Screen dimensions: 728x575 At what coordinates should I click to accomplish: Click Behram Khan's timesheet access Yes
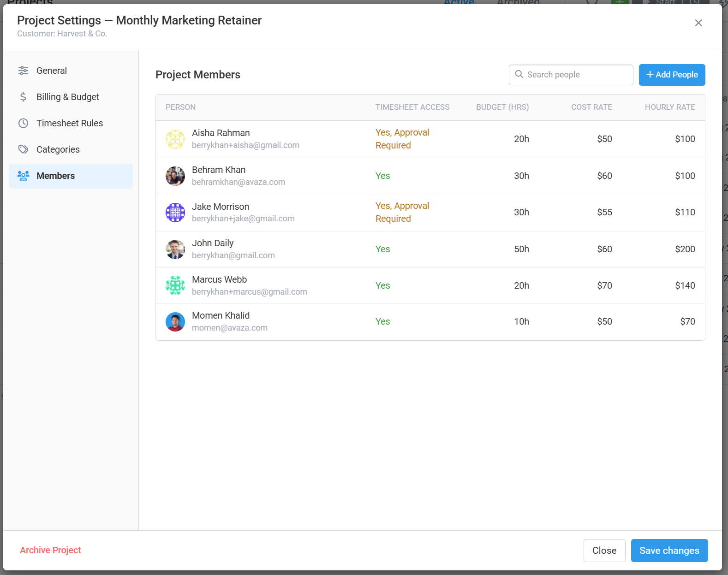coord(382,176)
